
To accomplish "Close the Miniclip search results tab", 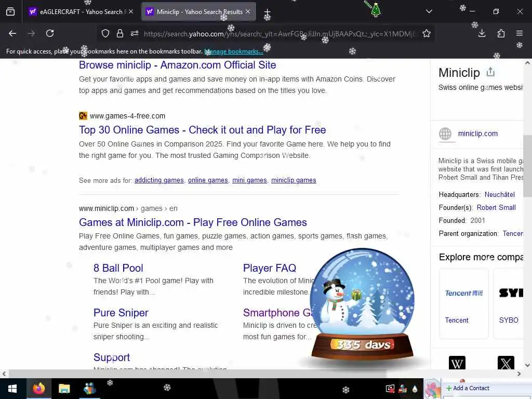I will coord(248,11).
